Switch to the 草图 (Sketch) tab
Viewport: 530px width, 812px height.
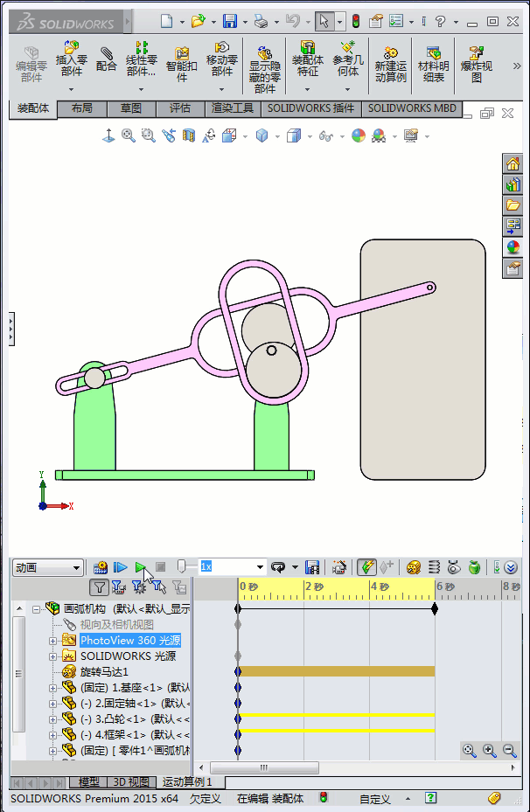pyautogui.click(x=131, y=108)
